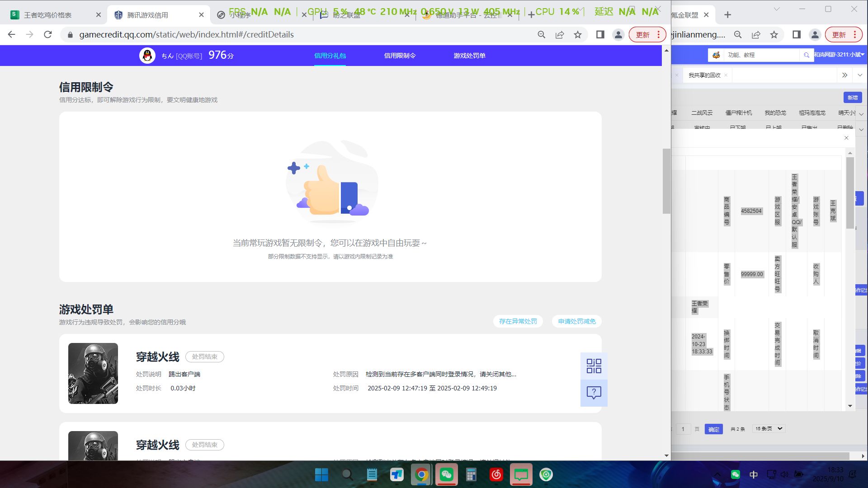The image size is (868, 488).
Task: Switch the 中 input method indicator
Action: [754, 474]
